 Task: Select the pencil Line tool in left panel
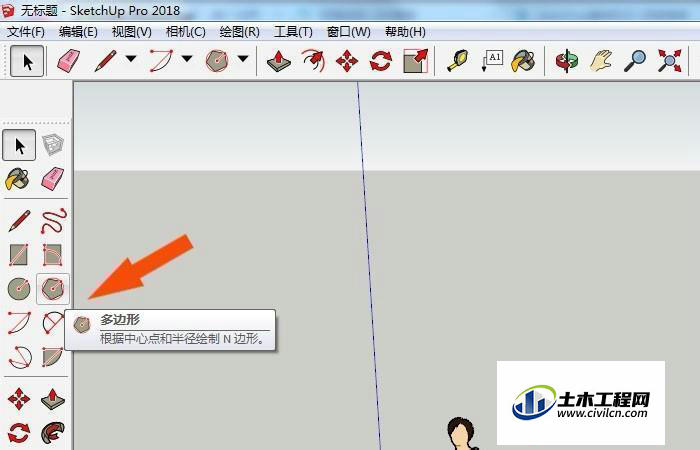[19, 221]
